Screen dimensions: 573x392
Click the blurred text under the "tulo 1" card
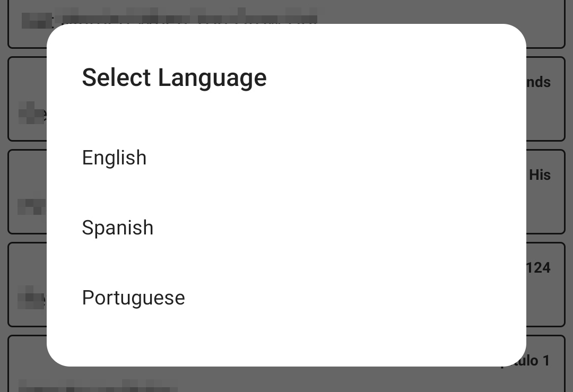click(95, 386)
